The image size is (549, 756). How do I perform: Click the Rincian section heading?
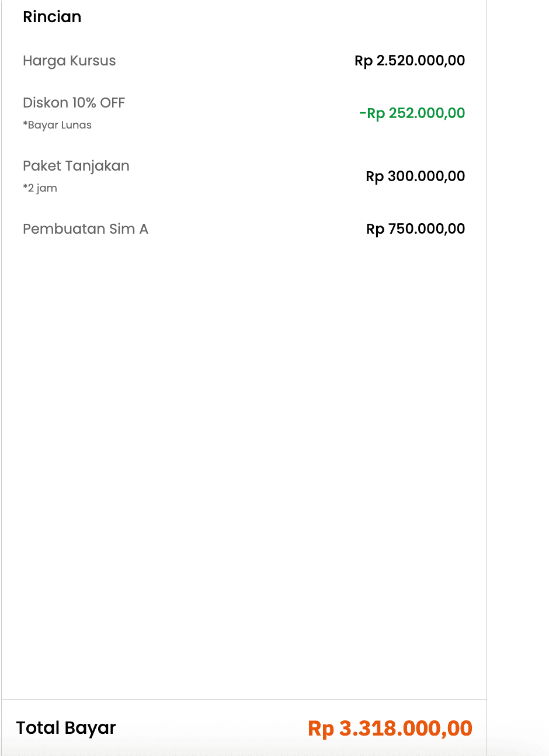[52, 17]
